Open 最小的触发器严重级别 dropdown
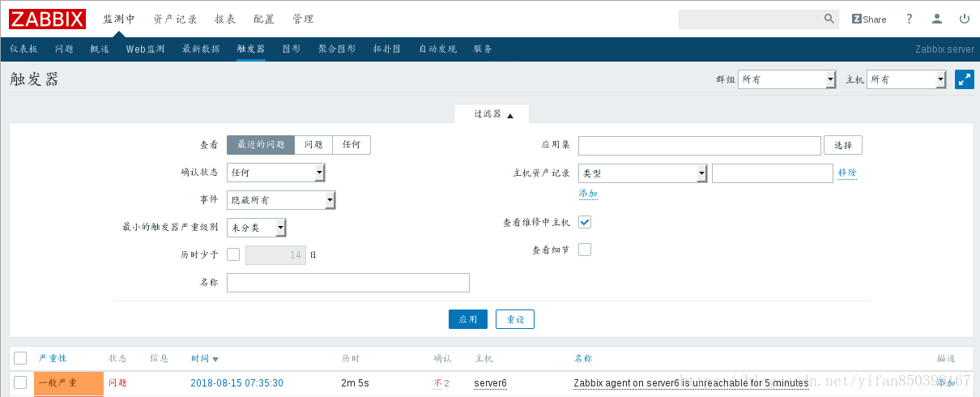This screenshot has width=980, height=397. (257, 228)
